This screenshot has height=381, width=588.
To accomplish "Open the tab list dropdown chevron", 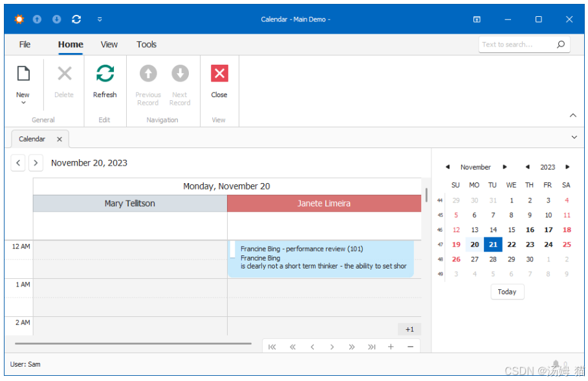I will (574, 137).
